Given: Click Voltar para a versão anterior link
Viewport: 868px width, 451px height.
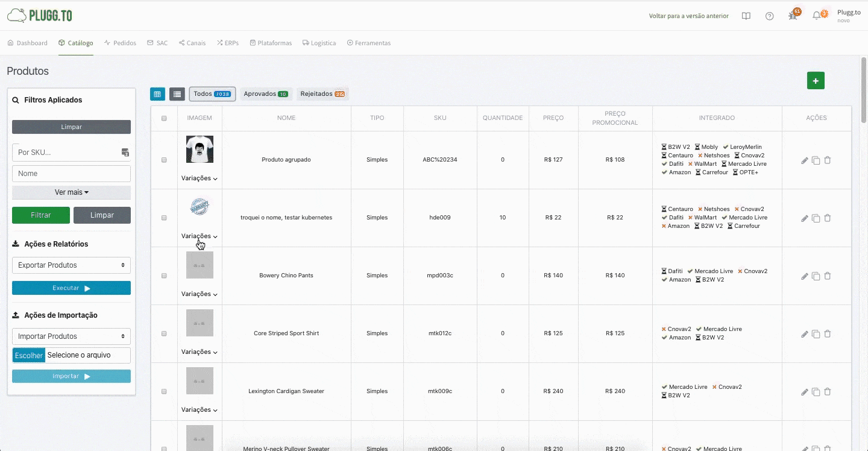Looking at the screenshot, I should pos(689,16).
